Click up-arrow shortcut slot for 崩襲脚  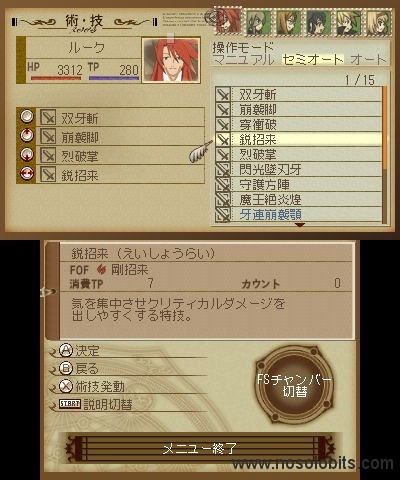pos(27,136)
